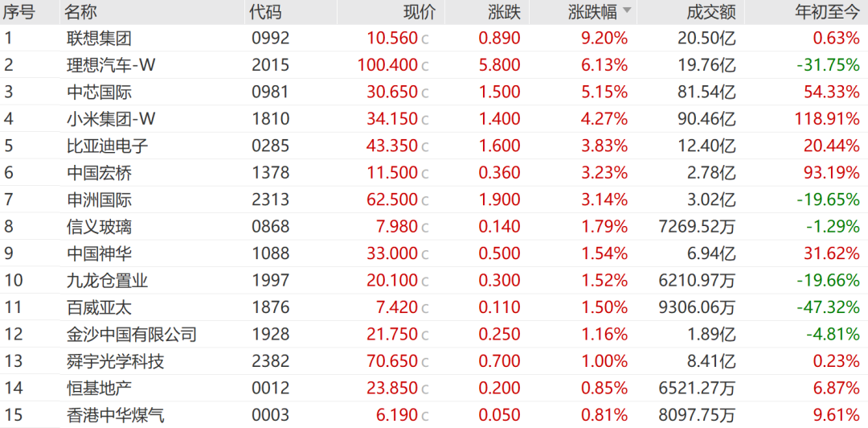Click the 名称 column header
Screen dimensions: 868x428
pyautogui.click(x=80, y=11)
